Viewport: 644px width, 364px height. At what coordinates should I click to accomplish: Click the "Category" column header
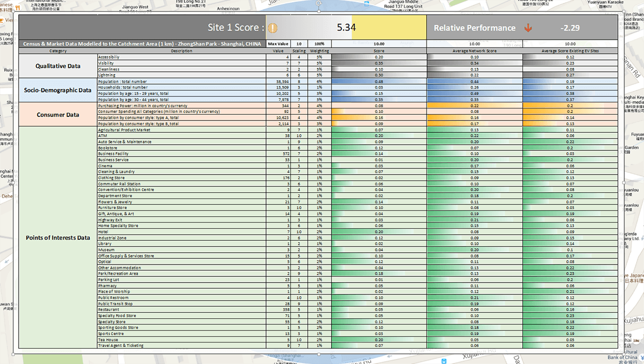point(58,51)
